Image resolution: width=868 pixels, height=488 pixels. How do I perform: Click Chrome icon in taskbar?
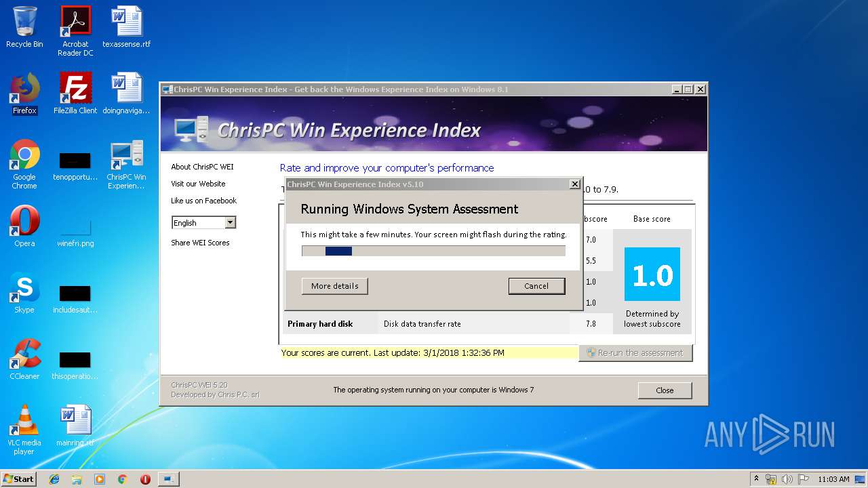click(x=123, y=479)
